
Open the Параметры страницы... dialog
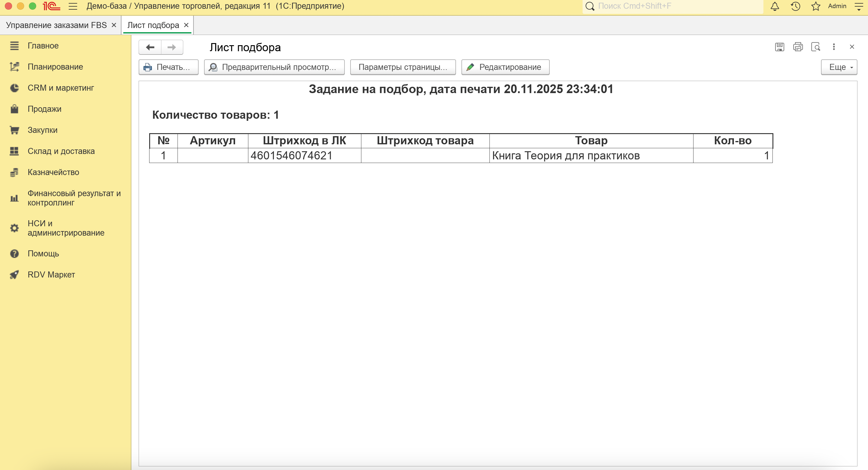403,67
